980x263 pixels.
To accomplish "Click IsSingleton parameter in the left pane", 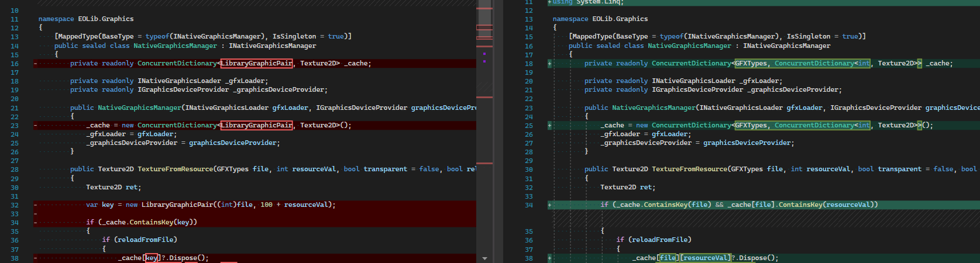I will pos(294,36).
